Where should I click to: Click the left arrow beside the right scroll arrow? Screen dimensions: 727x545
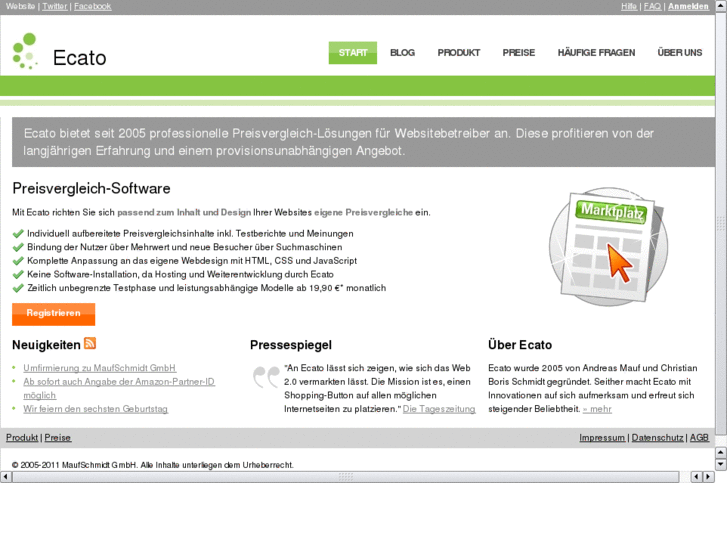click(696, 476)
